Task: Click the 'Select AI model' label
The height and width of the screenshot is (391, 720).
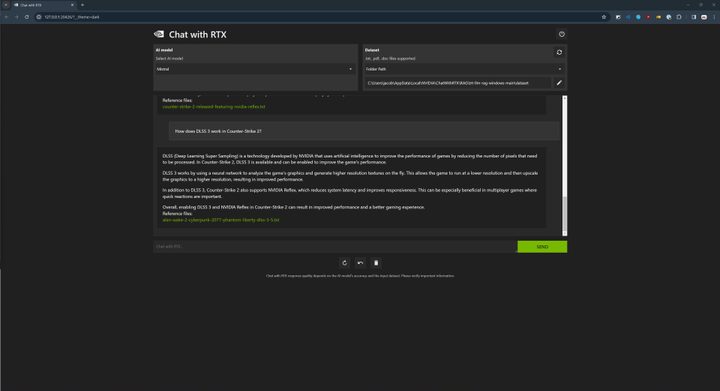Action: pyautogui.click(x=169, y=59)
